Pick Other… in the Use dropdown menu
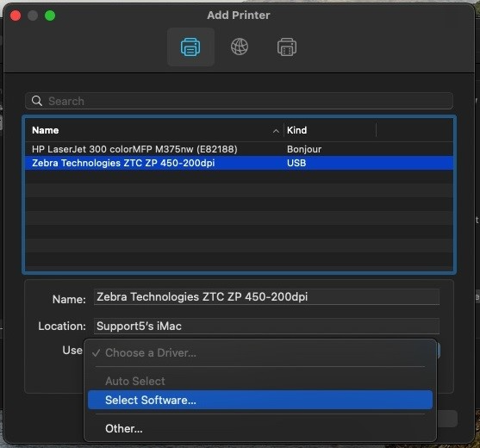 pyautogui.click(x=260, y=428)
